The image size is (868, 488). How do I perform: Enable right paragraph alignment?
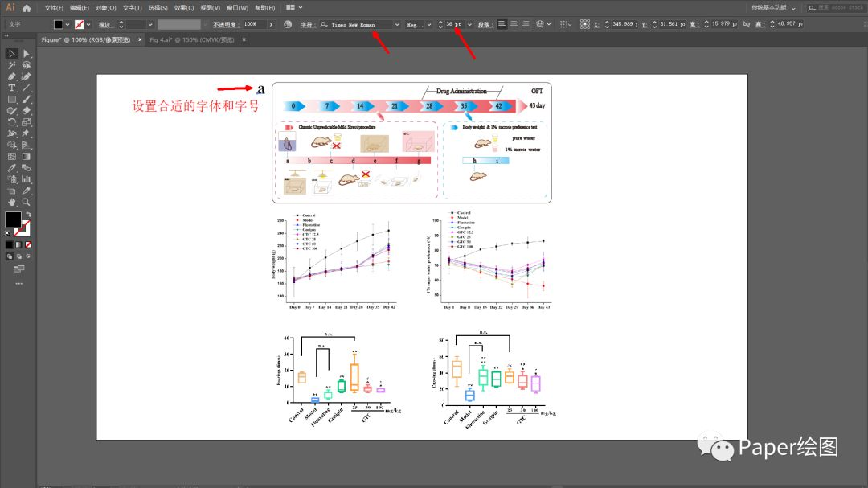(x=525, y=24)
